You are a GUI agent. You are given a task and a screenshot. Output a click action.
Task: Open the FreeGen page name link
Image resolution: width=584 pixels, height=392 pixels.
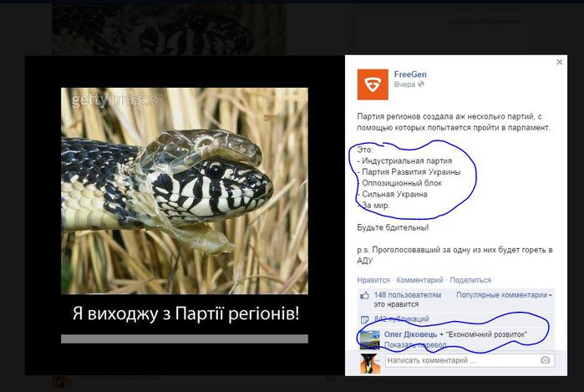pos(410,74)
